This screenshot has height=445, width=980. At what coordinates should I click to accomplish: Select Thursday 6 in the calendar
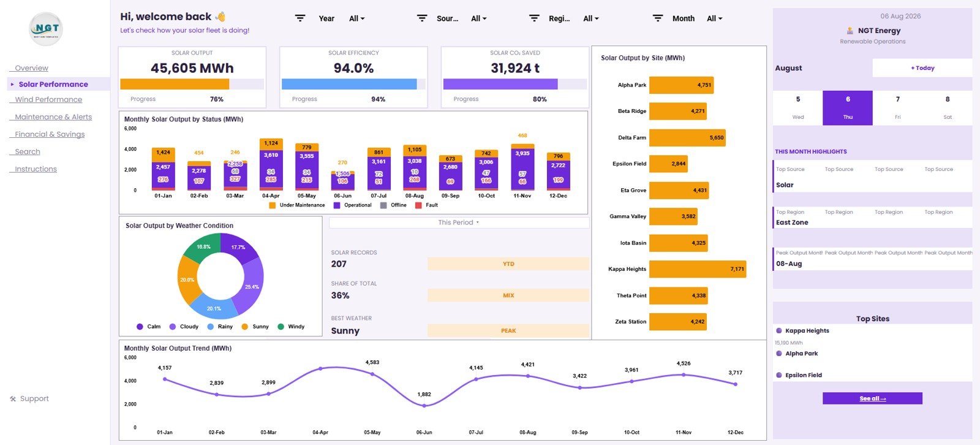[x=848, y=108]
